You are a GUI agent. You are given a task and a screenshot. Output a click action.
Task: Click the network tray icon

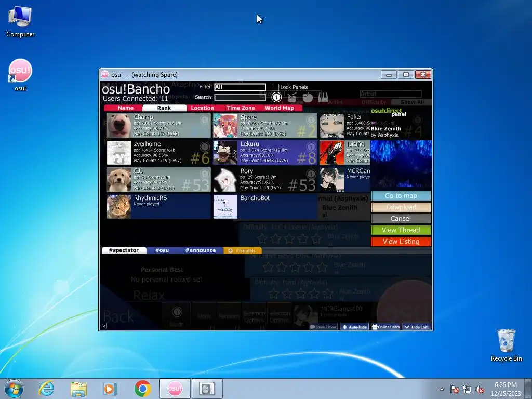(x=467, y=390)
